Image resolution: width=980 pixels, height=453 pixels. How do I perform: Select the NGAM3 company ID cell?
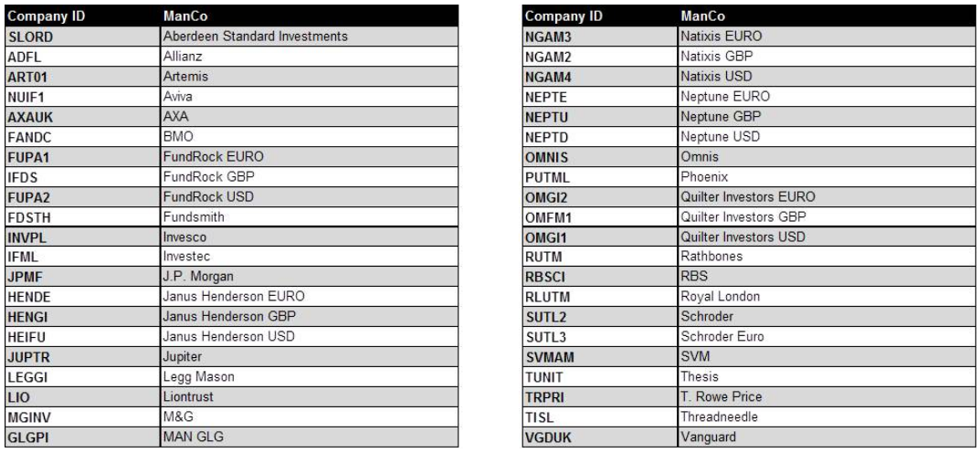click(600, 37)
